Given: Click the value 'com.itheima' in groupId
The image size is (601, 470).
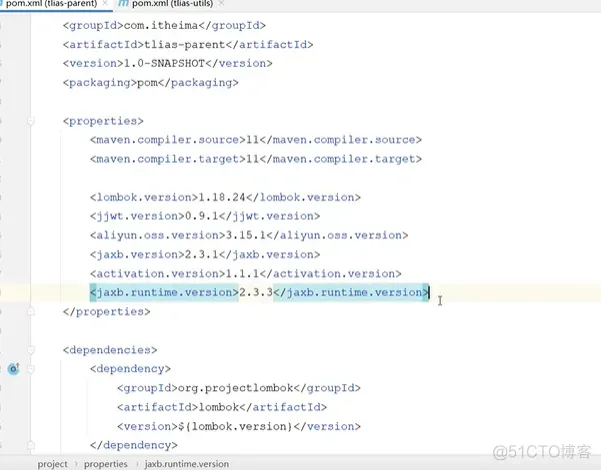Looking at the screenshot, I should pos(161,26).
